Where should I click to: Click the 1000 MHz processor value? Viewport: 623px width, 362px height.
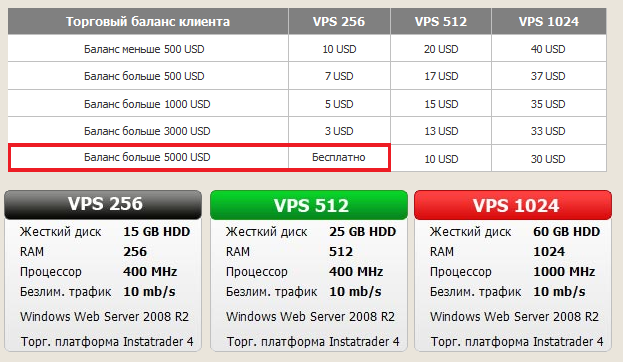564,272
